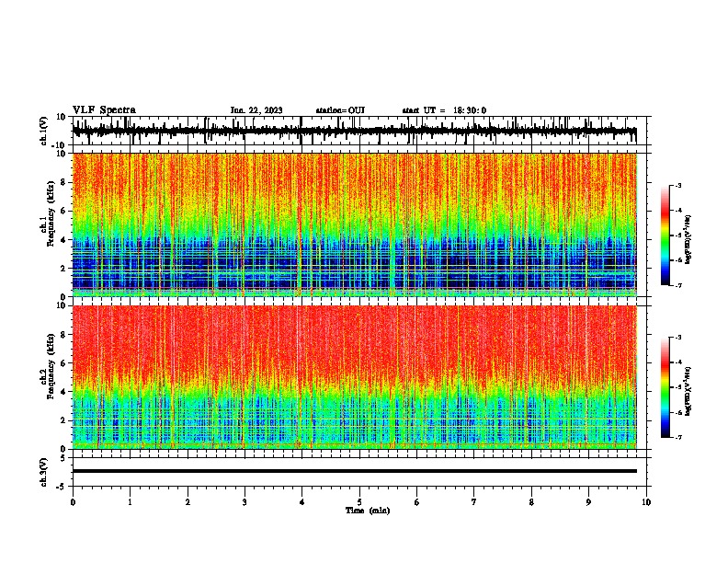
Task: Click the ch.2 "Frequency (kHz)" axis label
Action: [51, 366]
